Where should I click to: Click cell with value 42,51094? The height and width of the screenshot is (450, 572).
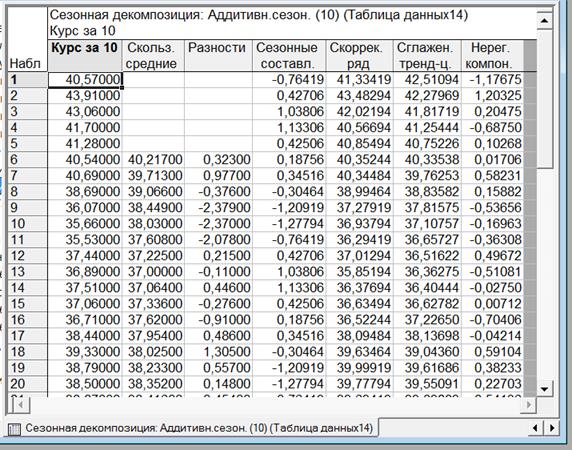(x=427, y=79)
